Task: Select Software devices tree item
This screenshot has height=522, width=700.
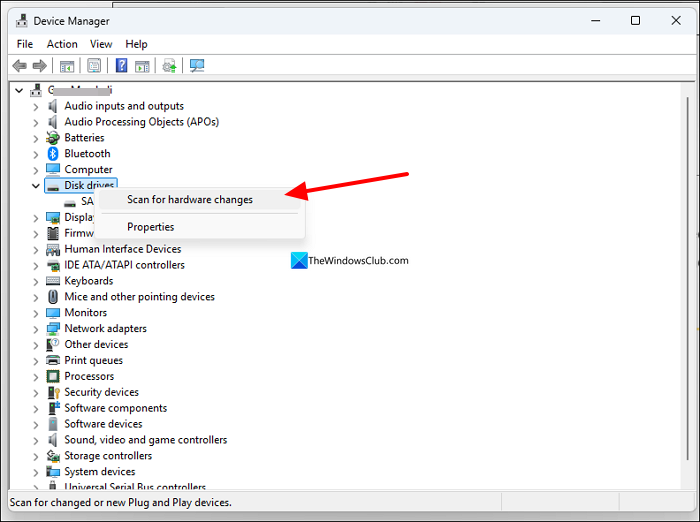Action: [103, 424]
